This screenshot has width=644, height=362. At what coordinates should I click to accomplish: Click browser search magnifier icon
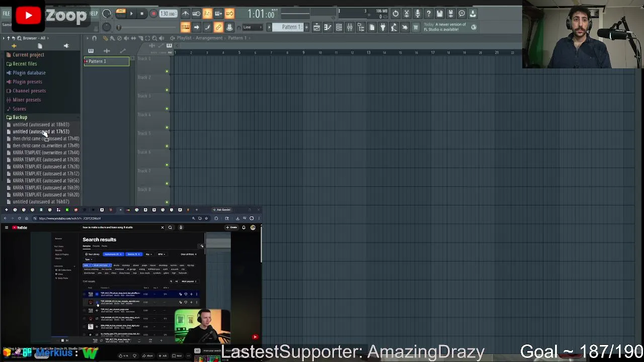click(19, 38)
